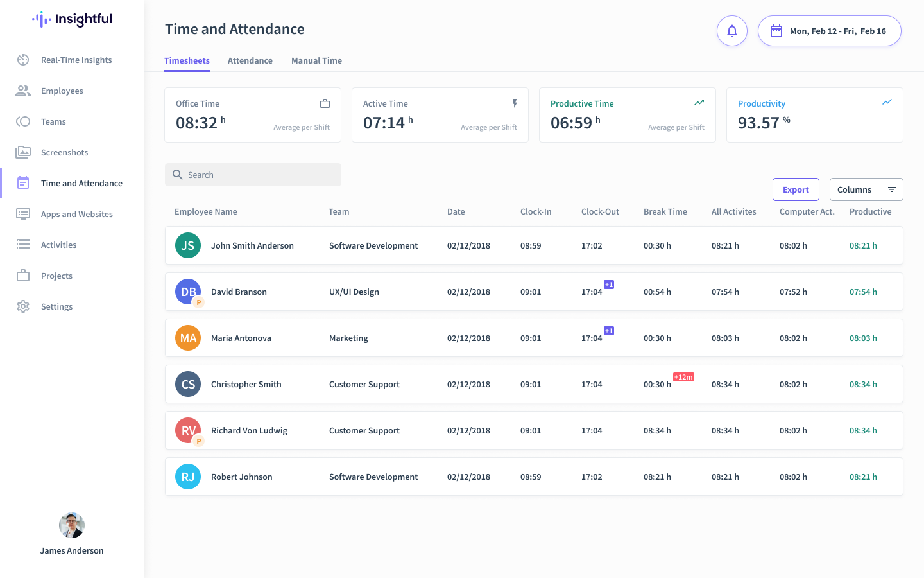The image size is (924, 578).
Task: Click the Productivity percentage card
Action: (x=815, y=115)
